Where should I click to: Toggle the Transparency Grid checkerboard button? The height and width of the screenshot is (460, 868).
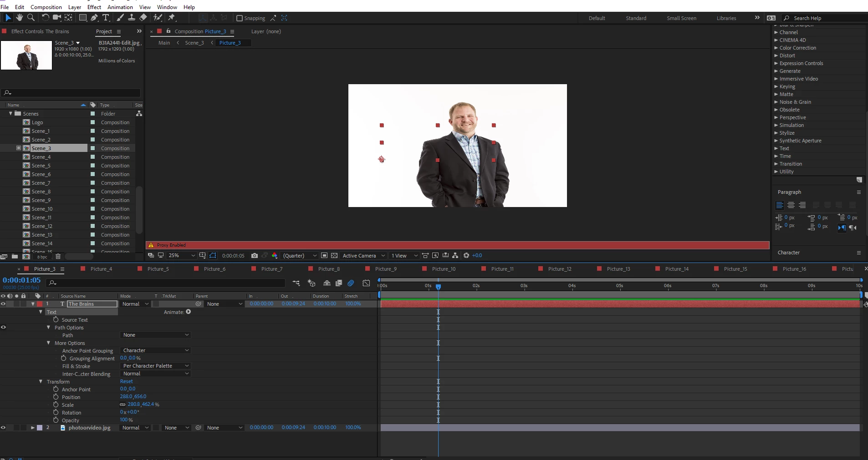(334, 256)
